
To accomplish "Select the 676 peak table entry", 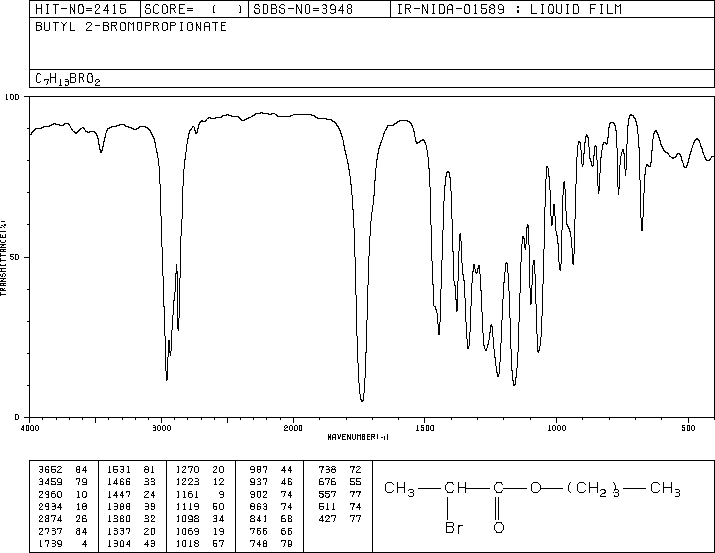I will pos(340,482).
